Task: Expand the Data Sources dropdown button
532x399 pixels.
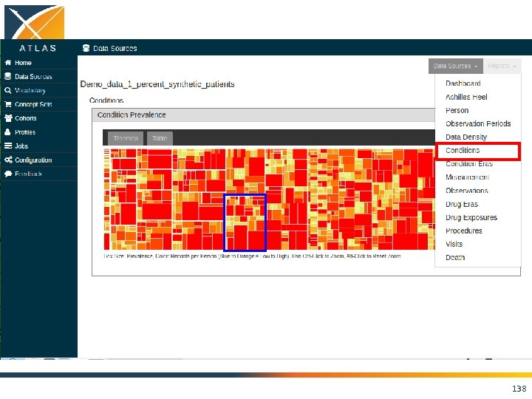Action: click(x=455, y=66)
